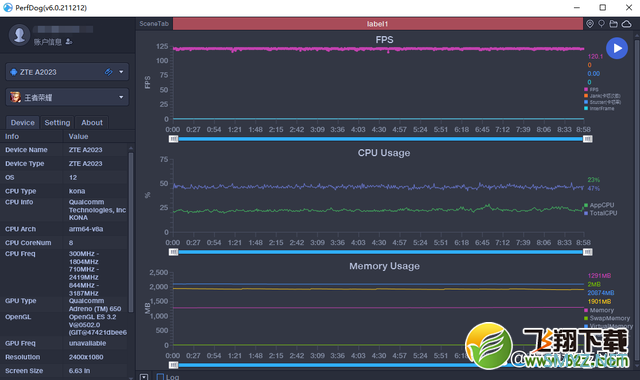Toggle InterFrame series in FPS legend
Screen dimensions: 640x380
[x=599, y=109]
